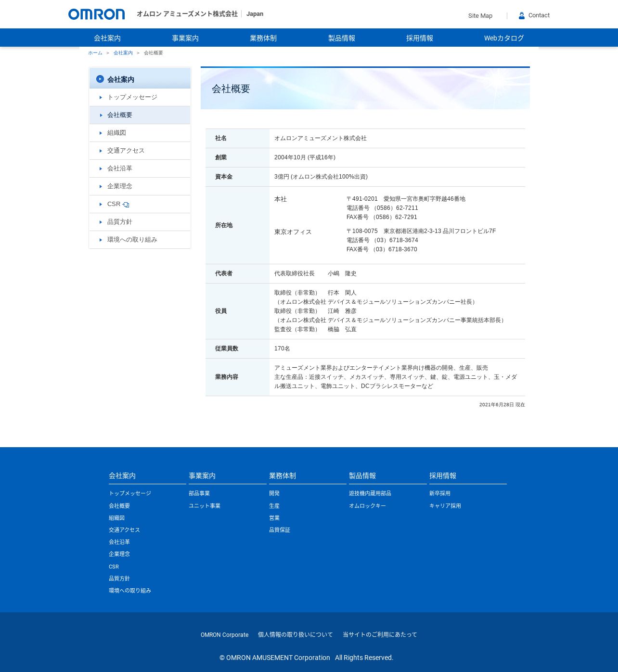
Task: Open footer link 環境への取り組み
Action: 130,591
